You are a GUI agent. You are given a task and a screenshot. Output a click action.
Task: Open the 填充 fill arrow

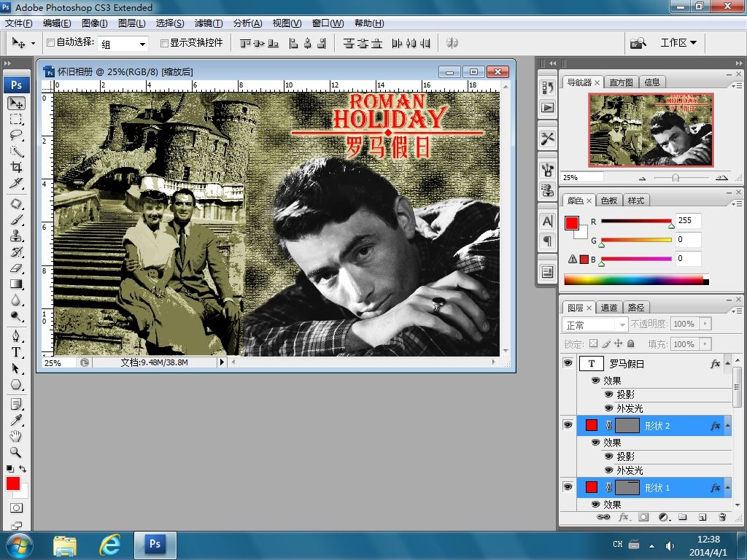tap(705, 344)
